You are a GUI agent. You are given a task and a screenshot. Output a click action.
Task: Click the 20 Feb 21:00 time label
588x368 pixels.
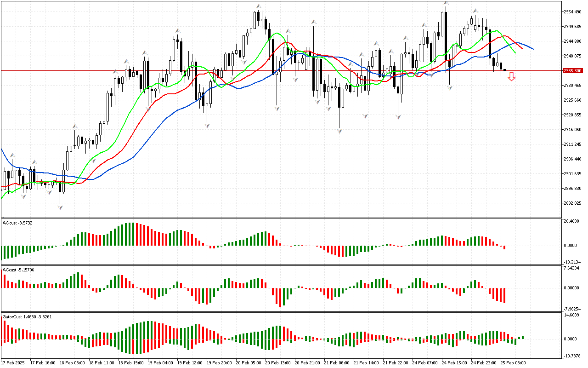click(308, 363)
